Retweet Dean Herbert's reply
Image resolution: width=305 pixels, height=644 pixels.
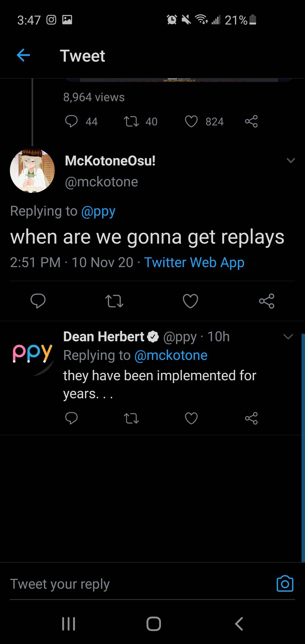131,418
